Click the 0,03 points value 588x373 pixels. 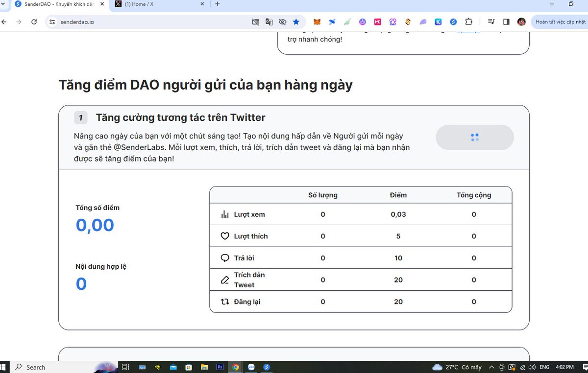coord(398,214)
